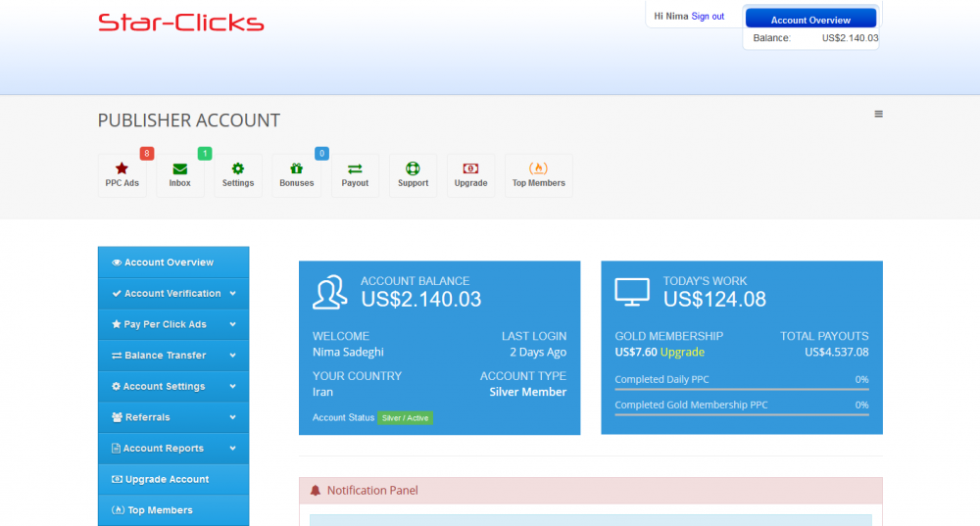Click the US$124.08 today's work amount
The height and width of the screenshot is (526, 980).
click(714, 299)
